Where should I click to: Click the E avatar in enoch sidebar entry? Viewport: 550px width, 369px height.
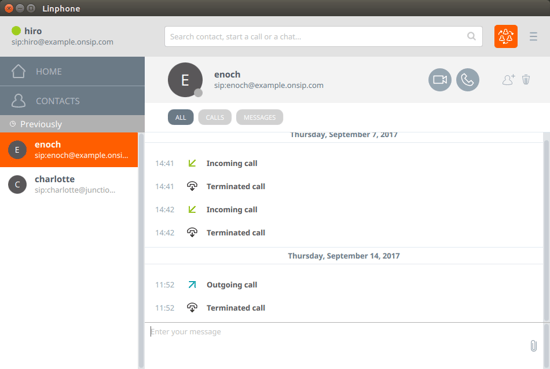pyautogui.click(x=17, y=150)
